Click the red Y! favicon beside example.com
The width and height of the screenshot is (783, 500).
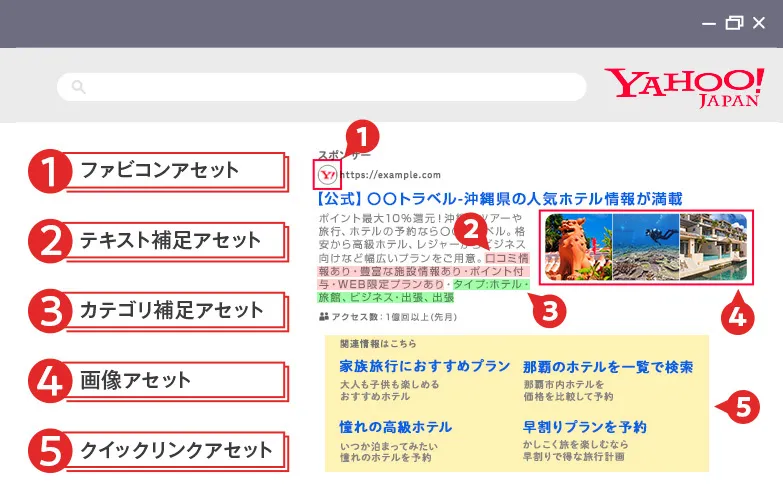(x=327, y=174)
